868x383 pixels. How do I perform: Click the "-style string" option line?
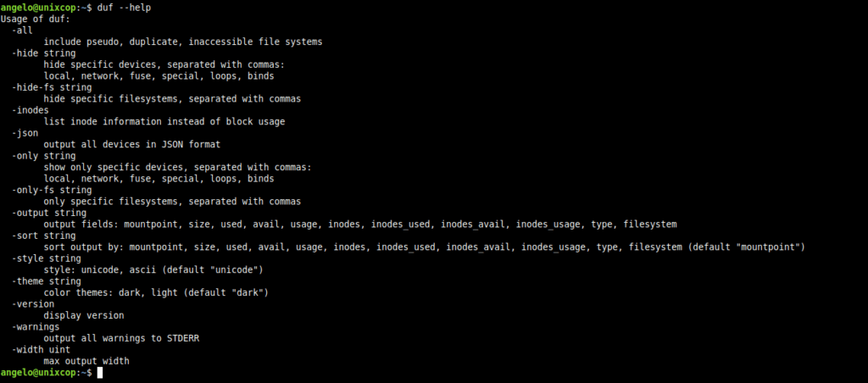[47, 258]
